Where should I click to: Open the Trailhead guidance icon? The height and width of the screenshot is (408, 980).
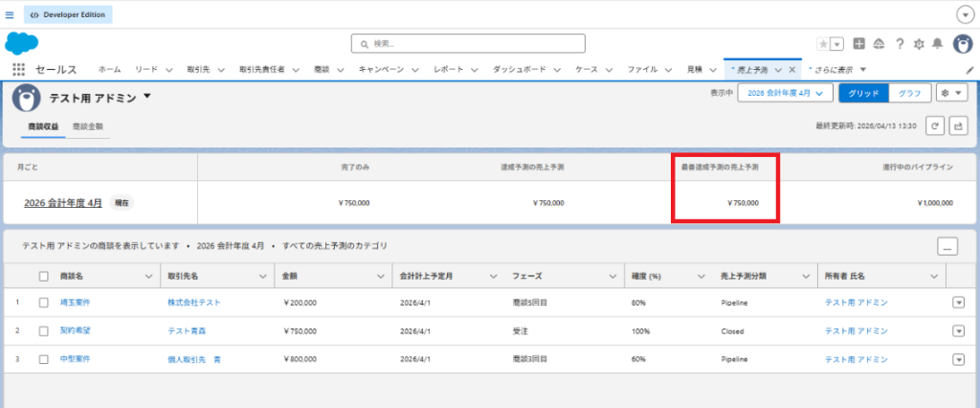879,44
